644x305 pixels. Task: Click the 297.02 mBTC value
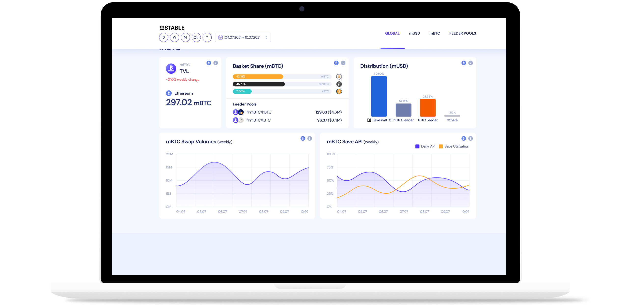[189, 102]
